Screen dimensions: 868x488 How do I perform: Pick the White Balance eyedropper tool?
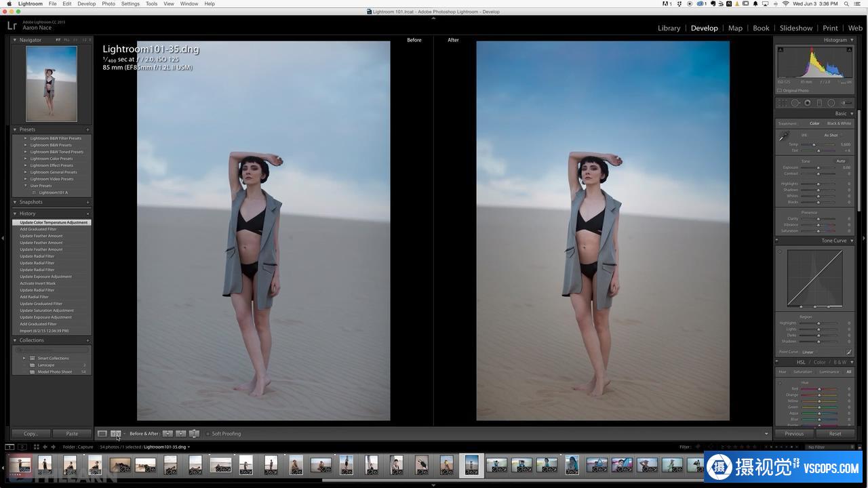coord(784,136)
